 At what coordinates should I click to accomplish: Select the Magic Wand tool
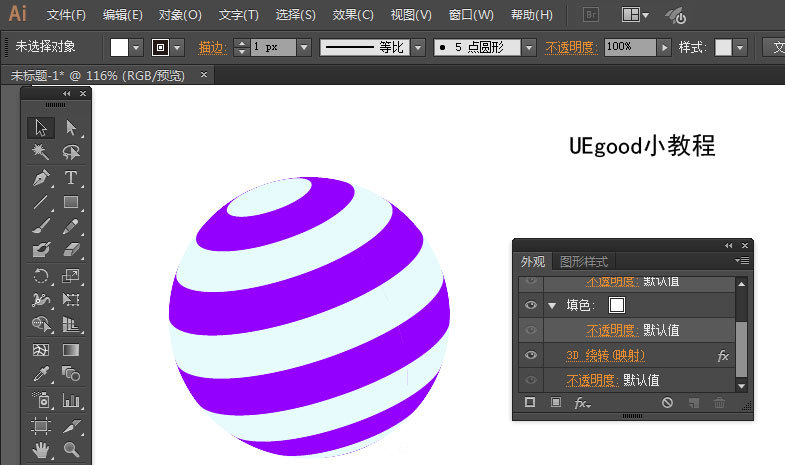click(41, 152)
